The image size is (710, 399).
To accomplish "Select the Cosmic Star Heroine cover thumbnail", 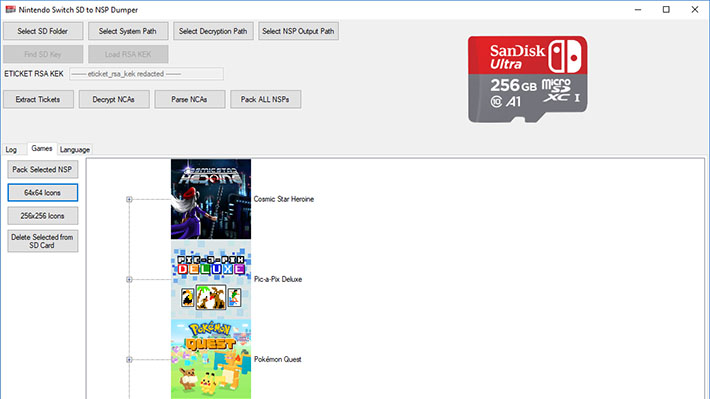I will pyautogui.click(x=211, y=199).
